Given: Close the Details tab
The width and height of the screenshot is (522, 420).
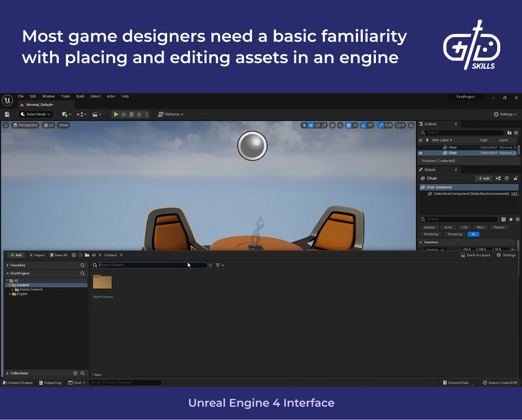Looking at the screenshot, I should 456,170.
